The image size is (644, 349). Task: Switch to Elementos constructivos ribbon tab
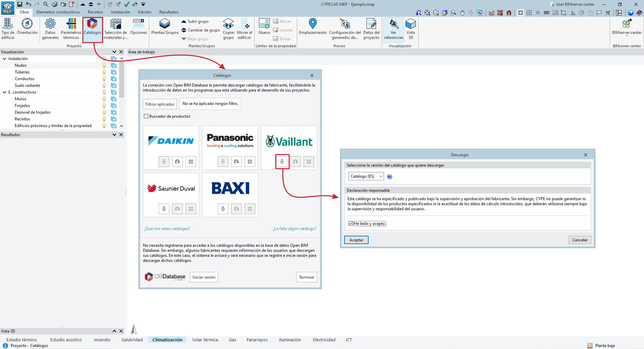click(x=58, y=12)
